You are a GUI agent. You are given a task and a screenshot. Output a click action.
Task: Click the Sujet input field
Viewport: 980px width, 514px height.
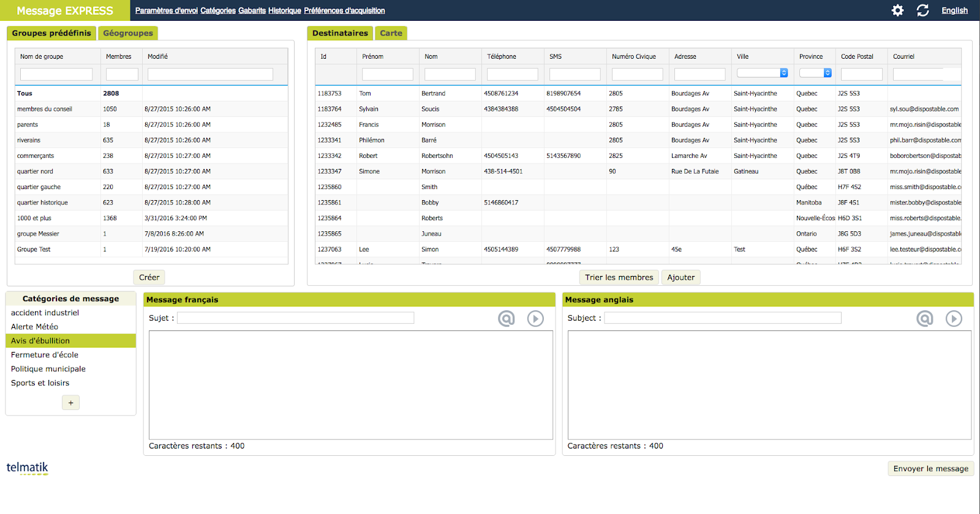tap(295, 318)
